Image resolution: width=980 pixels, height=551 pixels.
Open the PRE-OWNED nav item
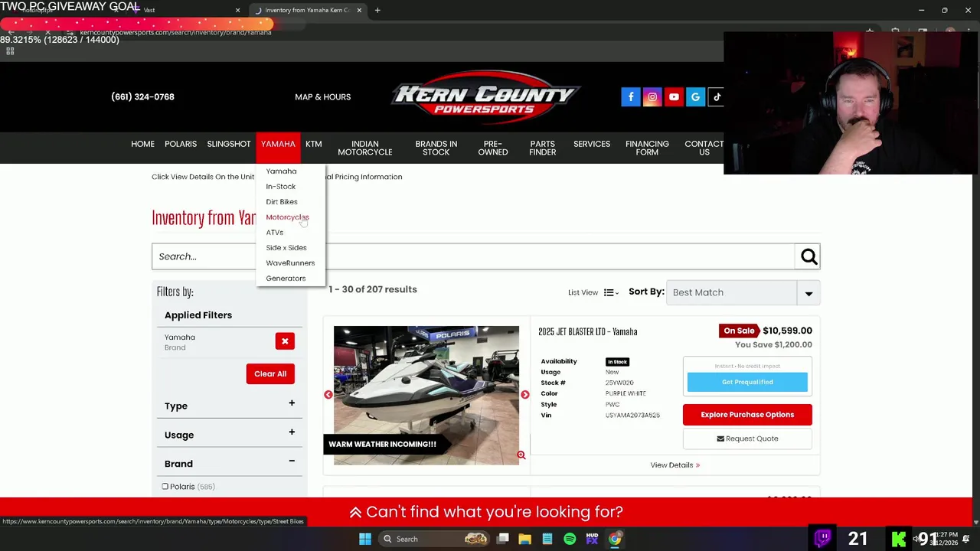pyautogui.click(x=493, y=148)
